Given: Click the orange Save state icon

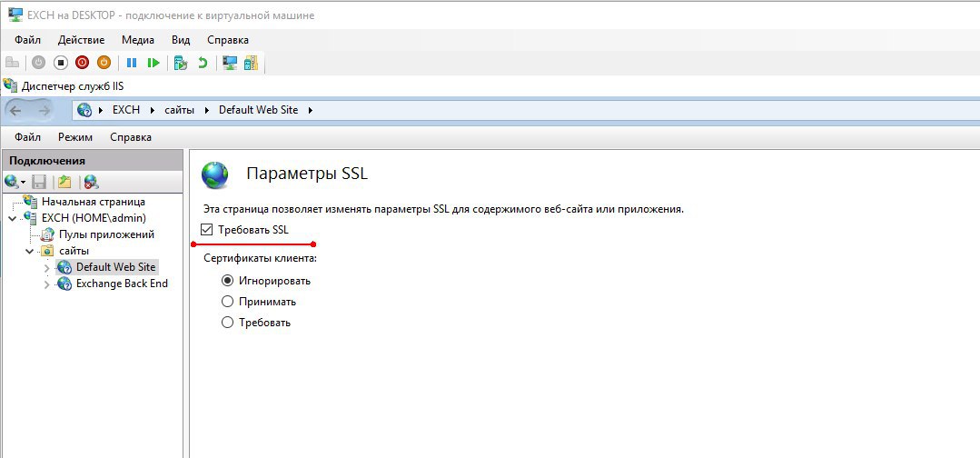Looking at the screenshot, I should tap(104, 63).
